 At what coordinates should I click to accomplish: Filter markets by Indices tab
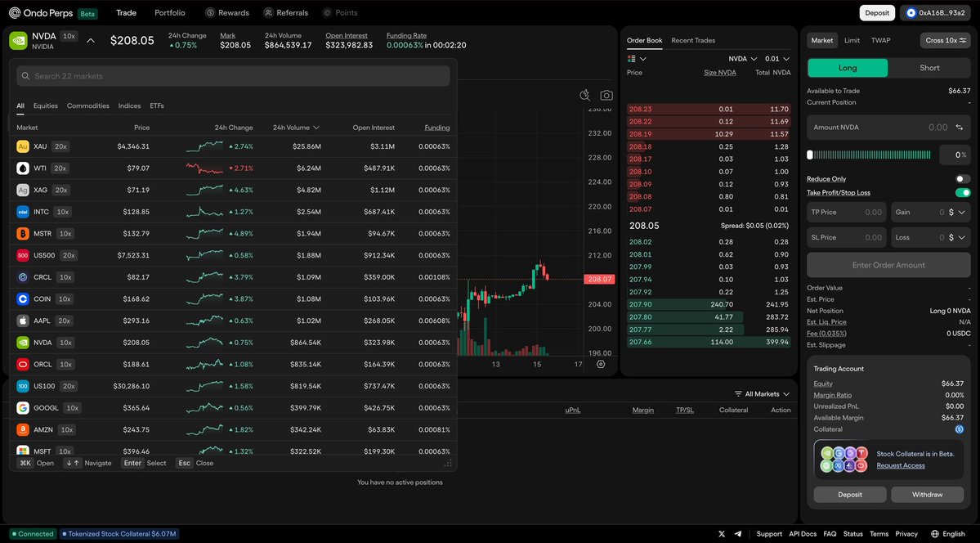(129, 105)
